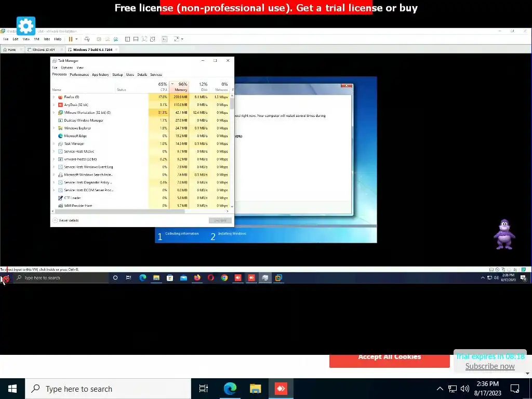Sort processes by the CPU column
Viewport: 532px width, 399px height.
pyautogui.click(x=159, y=87)
